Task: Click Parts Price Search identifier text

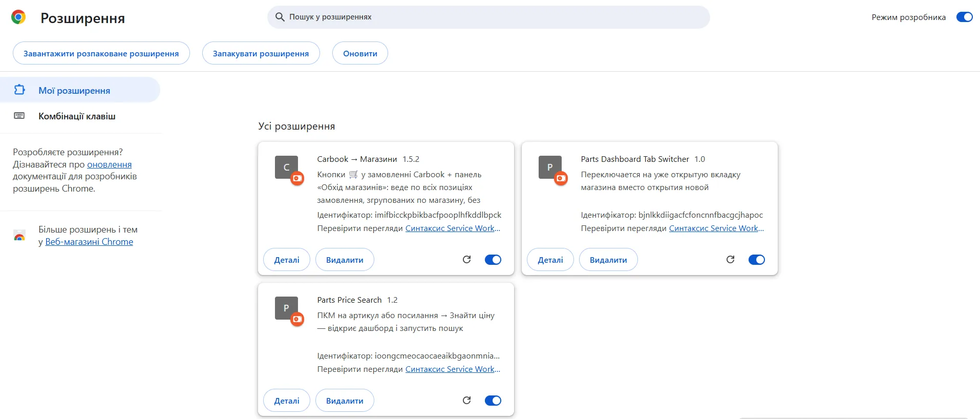Action: coord(437,355)
